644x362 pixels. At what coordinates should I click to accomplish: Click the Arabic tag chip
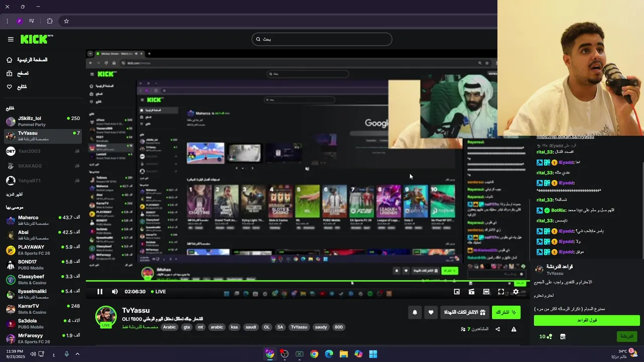point(170,327)
